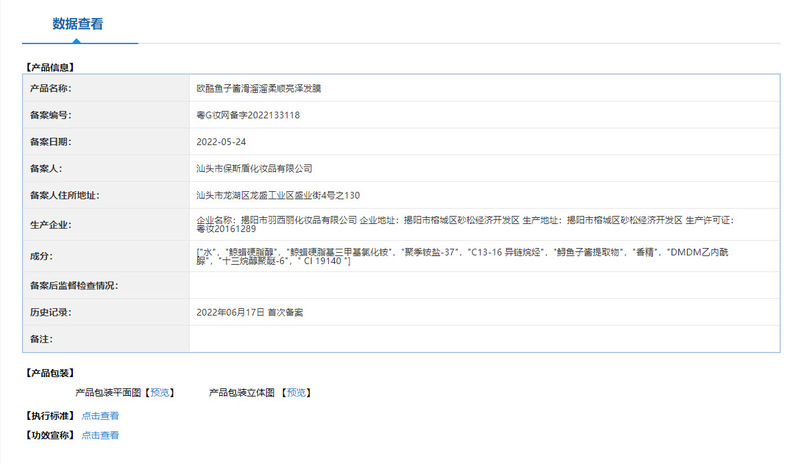The width and height of the screenshot is (800, 464).
Task: Click the 【功效宣称】 label
Action: pyautogui.click(x=50, y=435)
